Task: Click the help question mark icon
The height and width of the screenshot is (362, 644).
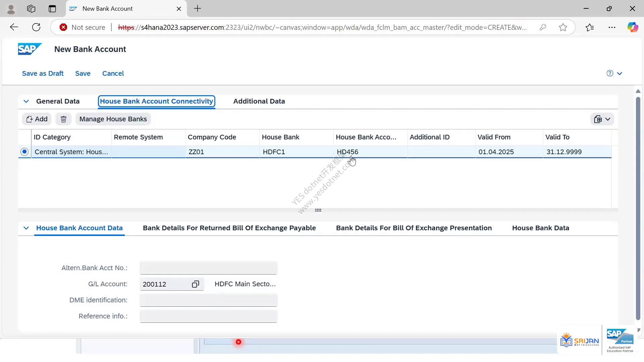Action: click(x=610, y=73)
